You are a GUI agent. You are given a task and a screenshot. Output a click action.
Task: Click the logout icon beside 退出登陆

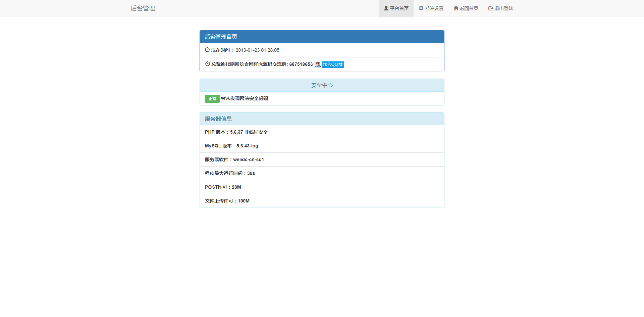click(491, 8)
